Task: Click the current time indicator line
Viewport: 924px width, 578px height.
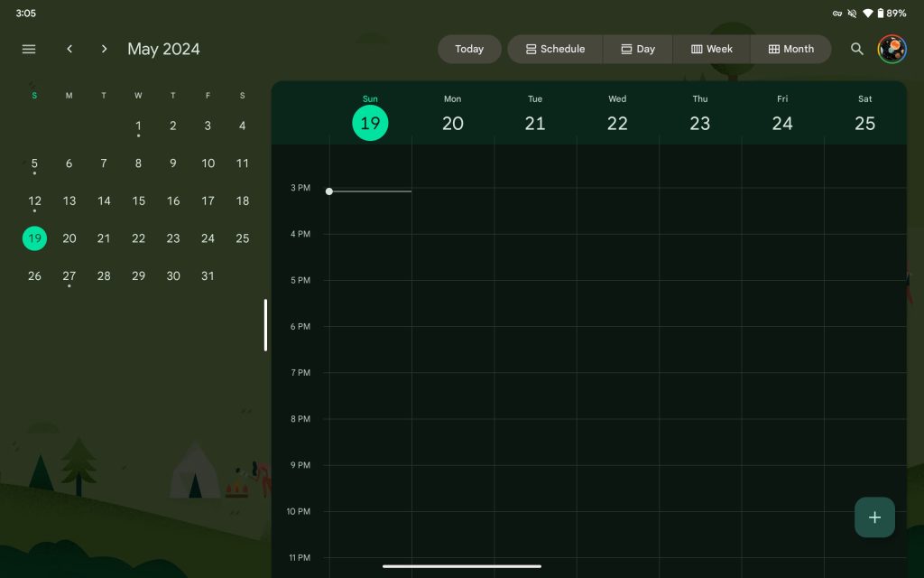Action: point(370,191)
